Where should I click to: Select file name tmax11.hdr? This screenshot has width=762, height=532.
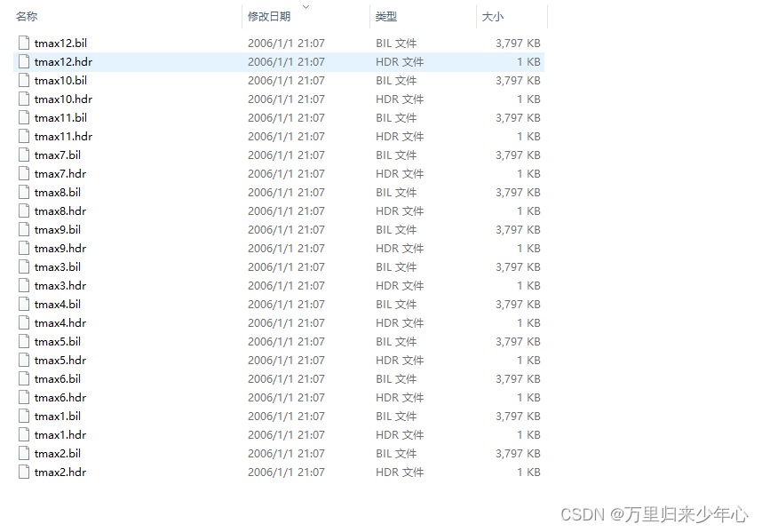coord(63,136)
